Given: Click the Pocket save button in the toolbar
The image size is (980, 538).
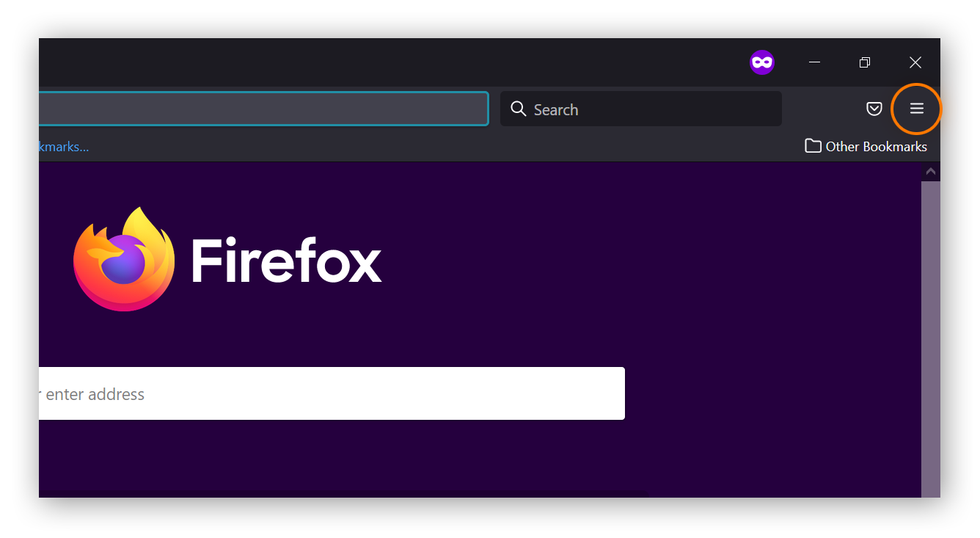Looking at the screenshot, I should [874, 108].
